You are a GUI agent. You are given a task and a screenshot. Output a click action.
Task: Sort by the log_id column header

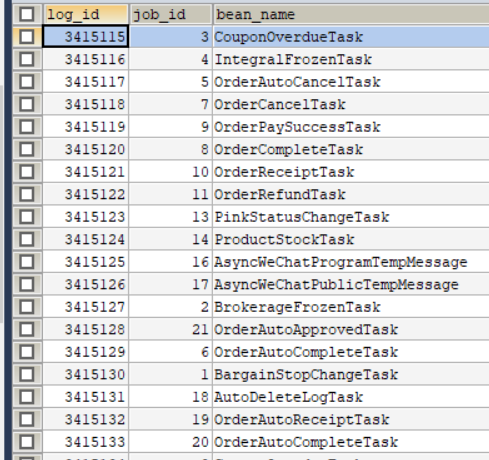[x=86, y=14]
